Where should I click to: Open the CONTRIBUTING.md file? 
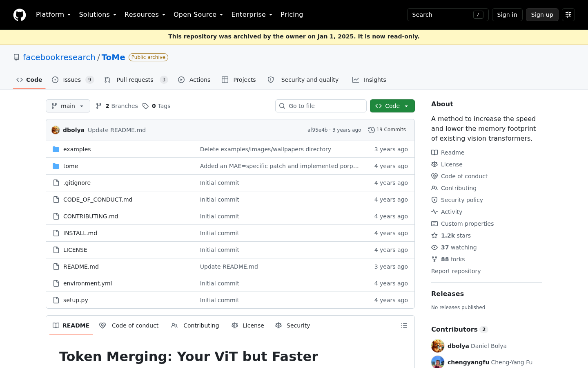click(x=91, y=216)
